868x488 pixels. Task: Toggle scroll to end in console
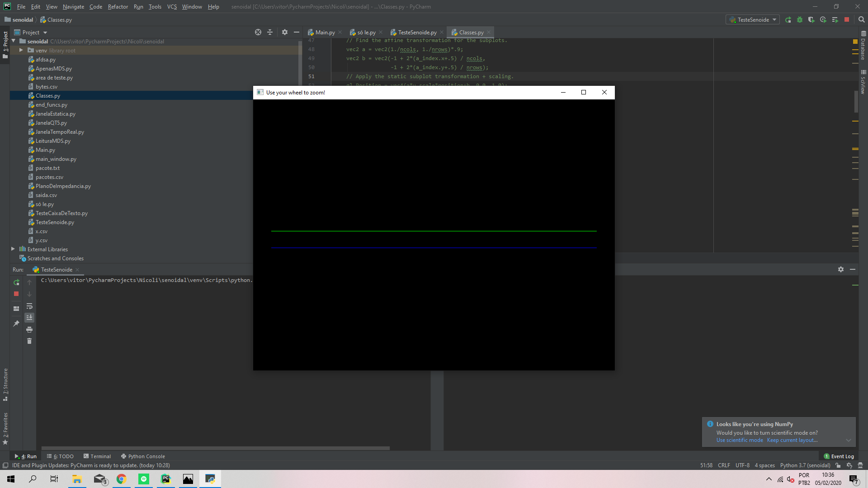point(29,317)
